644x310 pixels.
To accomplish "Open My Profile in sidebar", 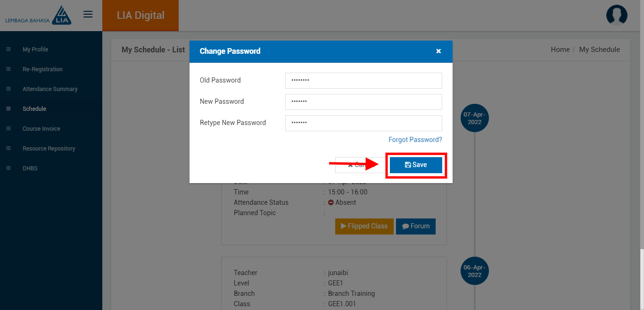I will pyautogui.click(x=35, y=50).
